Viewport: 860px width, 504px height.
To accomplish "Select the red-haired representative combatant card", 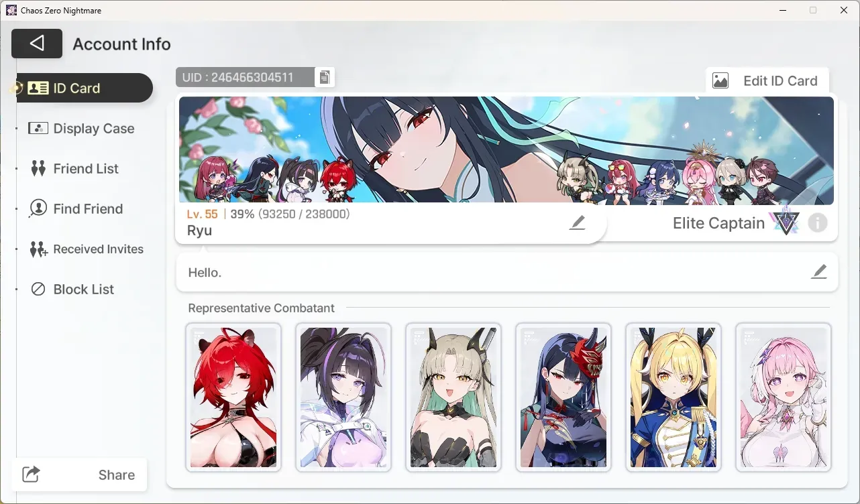I will pyautogui.click(x=233, y=397).
